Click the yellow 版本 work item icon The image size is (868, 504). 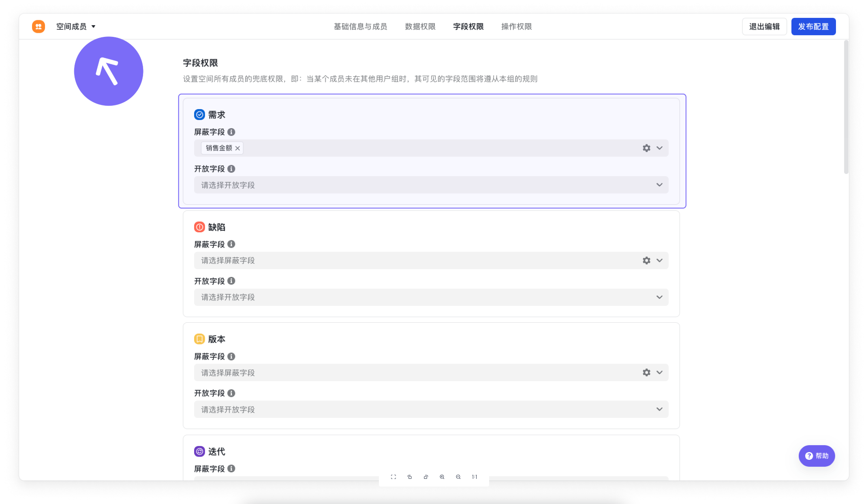tap(199, 339)
